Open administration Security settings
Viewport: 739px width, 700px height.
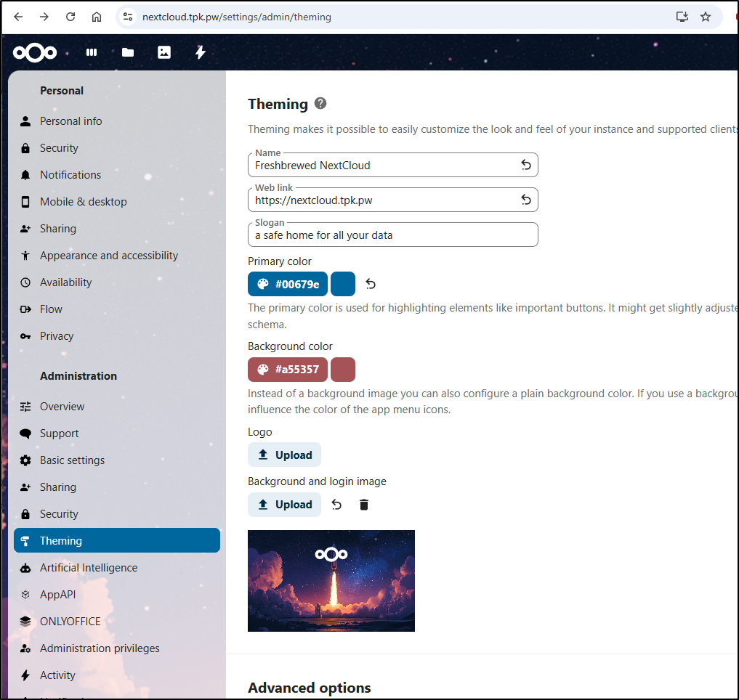click(x=117, y=514)
